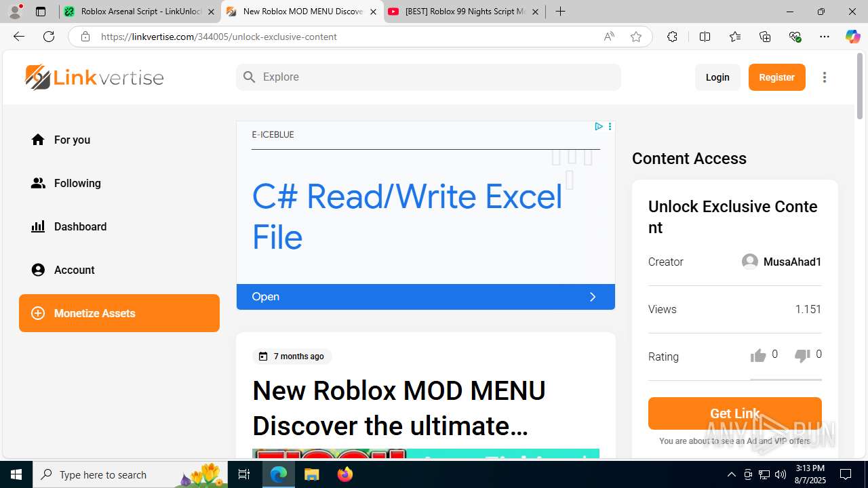Open the Collections icon

click(x=765, y=37)
